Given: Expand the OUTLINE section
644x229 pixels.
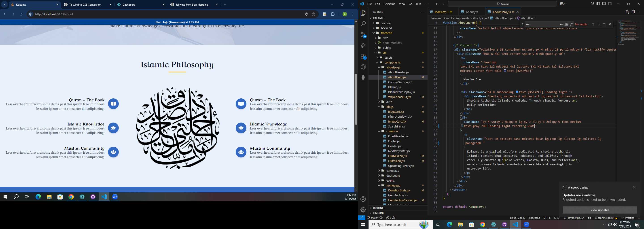Looking at the screenshot, I should point(398,208).
